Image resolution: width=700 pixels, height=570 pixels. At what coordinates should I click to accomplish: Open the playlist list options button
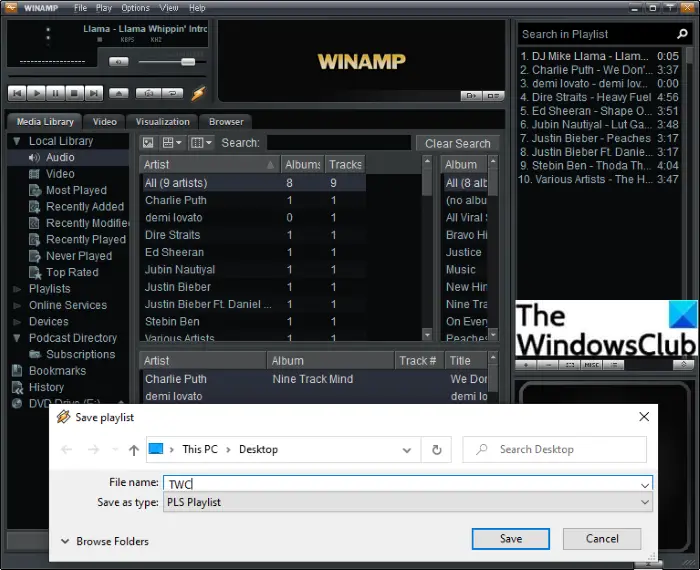pyautogui.click(x=614, y=365)
